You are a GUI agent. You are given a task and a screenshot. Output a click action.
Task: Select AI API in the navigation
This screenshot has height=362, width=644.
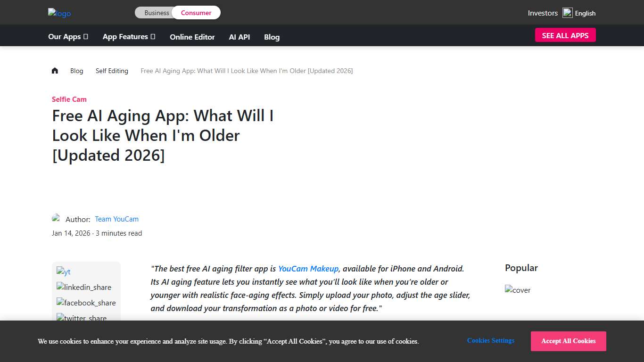(x=239, y=37)
